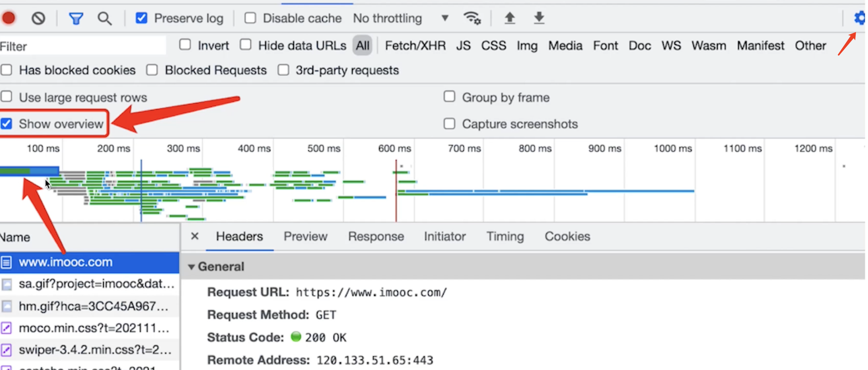Open network settings gear icon
Image resolution: width=868 pixels, height=370 pixels.
860,18
